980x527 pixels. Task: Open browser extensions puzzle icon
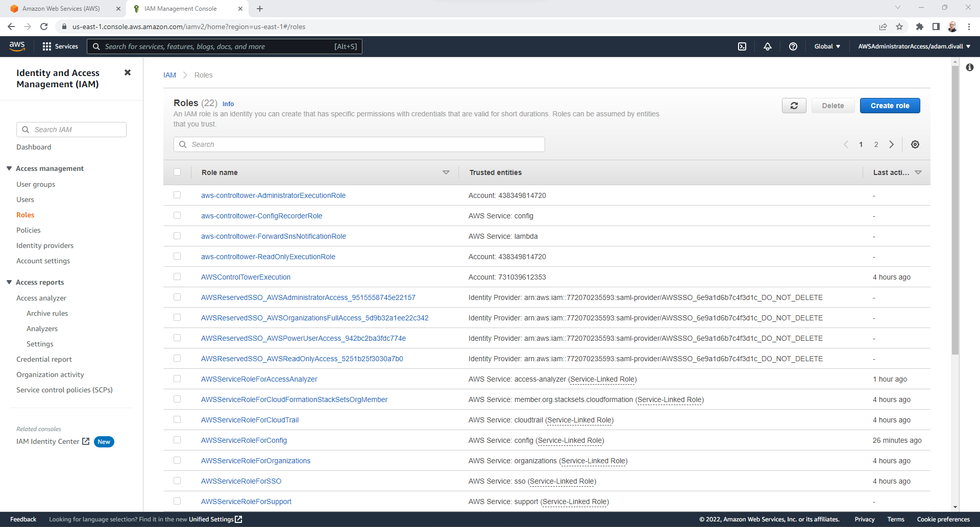coord(920,27)
